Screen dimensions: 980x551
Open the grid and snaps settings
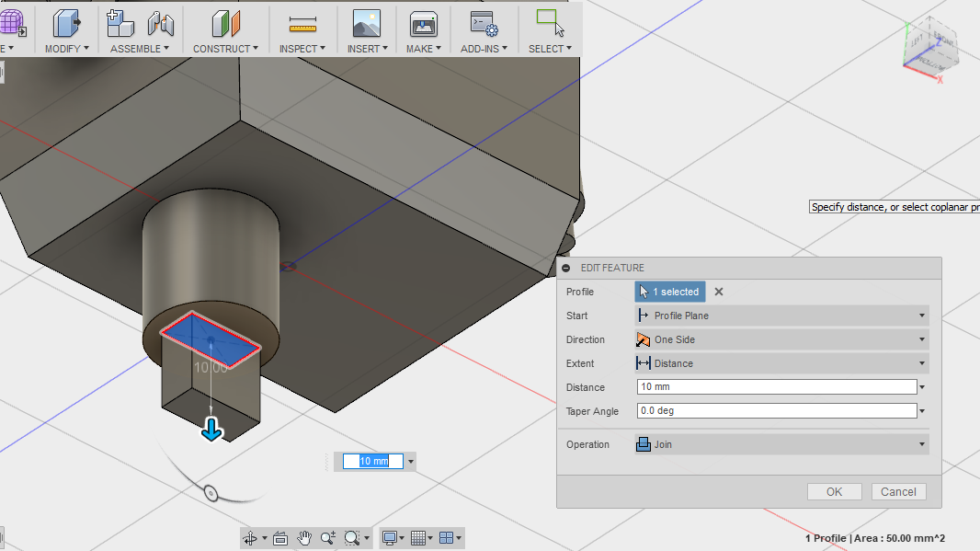click(419, 537)
